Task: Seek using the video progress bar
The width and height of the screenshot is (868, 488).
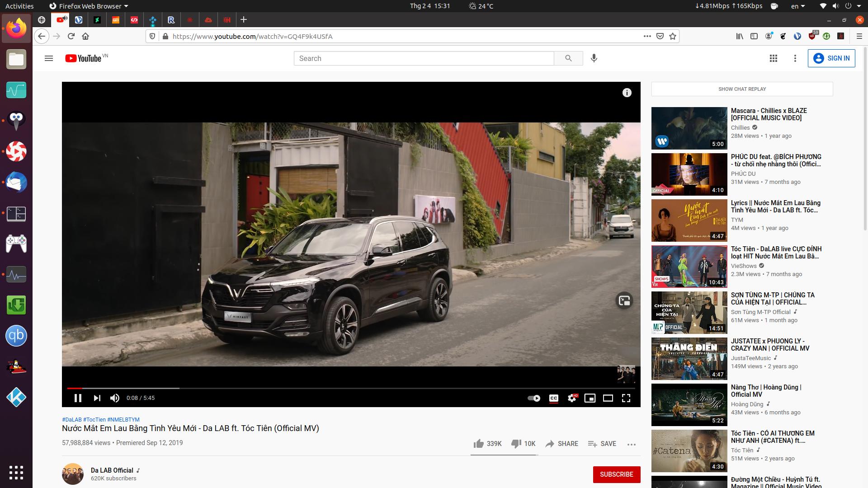Action: tap(351, 388)
